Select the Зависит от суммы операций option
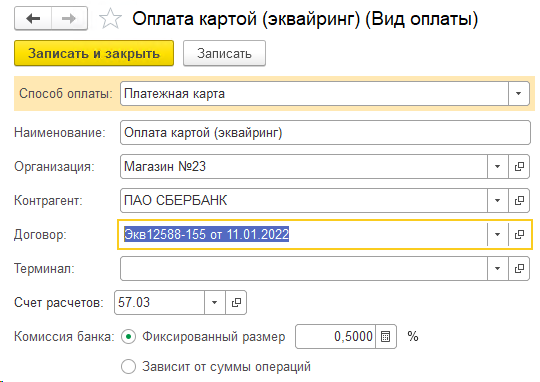 click(x=128, y=366)
